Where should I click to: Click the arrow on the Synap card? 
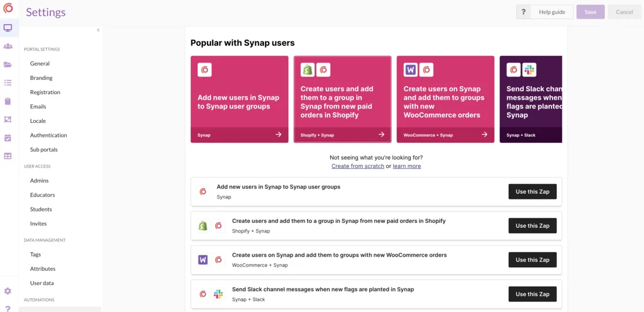pyautogui.click(x=278, y=134)
